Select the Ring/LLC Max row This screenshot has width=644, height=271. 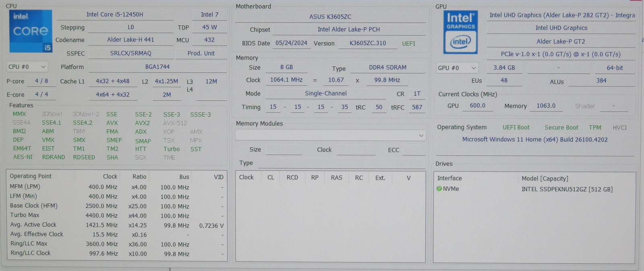(117, 244)
